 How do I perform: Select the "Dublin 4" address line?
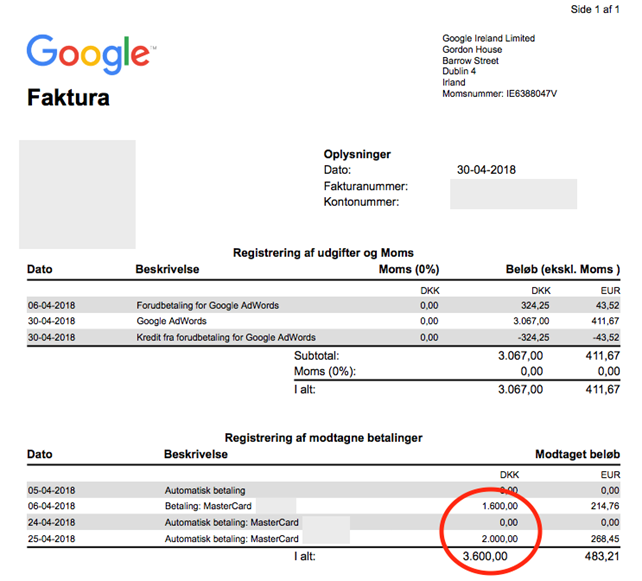tap(459, 71)
